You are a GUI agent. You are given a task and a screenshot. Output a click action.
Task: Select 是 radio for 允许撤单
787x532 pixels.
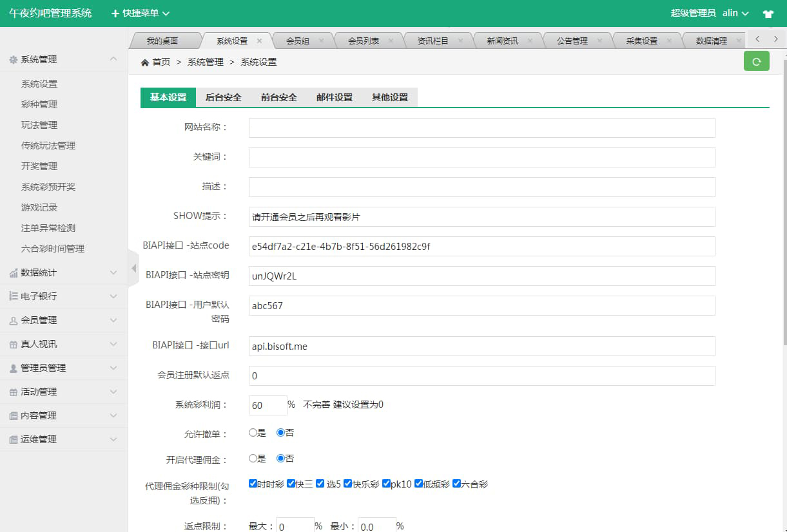pos(253,433)
